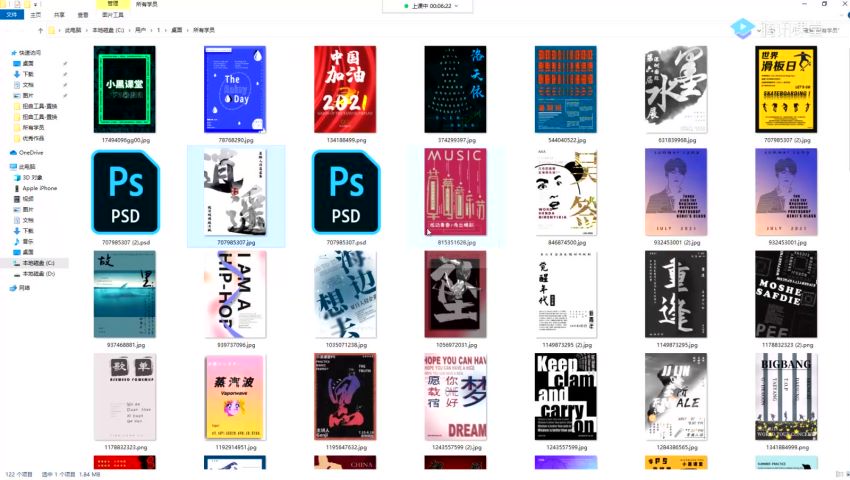Expand the 上课中 recording status dropdown
The height and width of the screenshot is (480, 850).
click(x=456, y=6)
